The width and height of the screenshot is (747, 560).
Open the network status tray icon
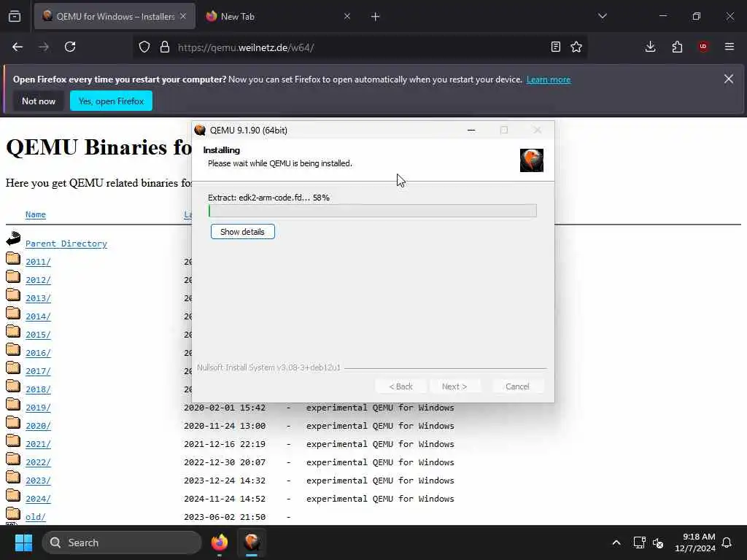tap(639, 542)
